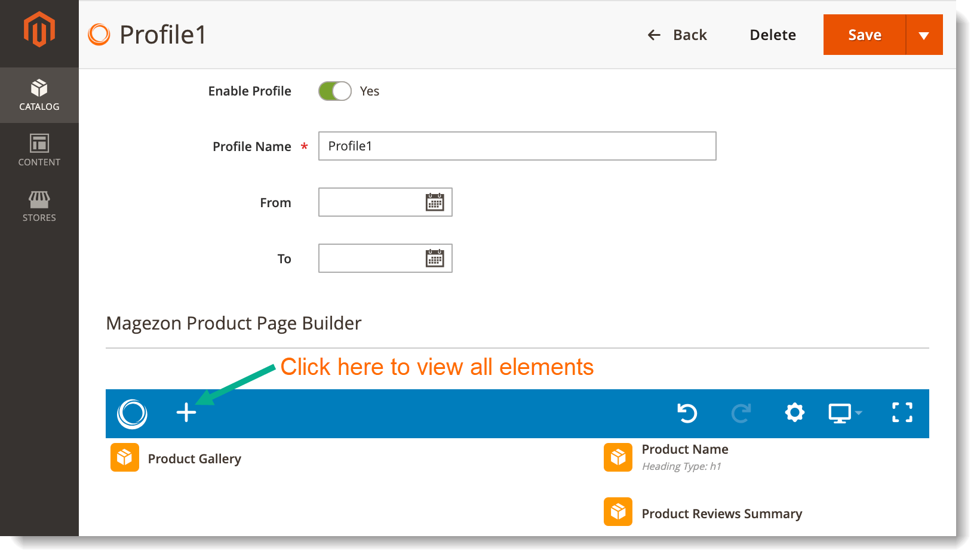This screenshot has width=980, height=560.
Task: Click the Magezon logo in builder toolbar
Action: [132, 413]
